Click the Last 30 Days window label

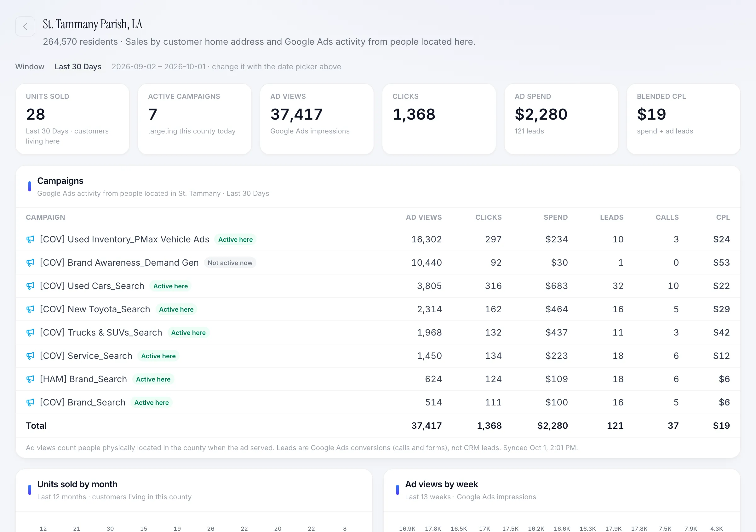pyautogui.click(x=78, y=67)
